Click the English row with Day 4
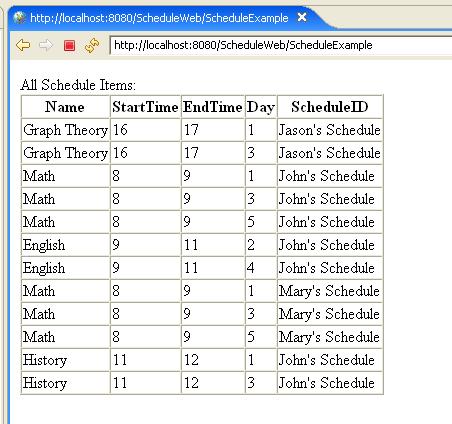 [x=202, y=268]
